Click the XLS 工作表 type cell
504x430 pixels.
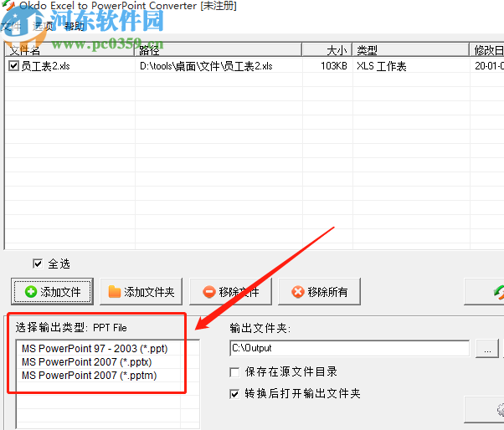tap(382, 66)
